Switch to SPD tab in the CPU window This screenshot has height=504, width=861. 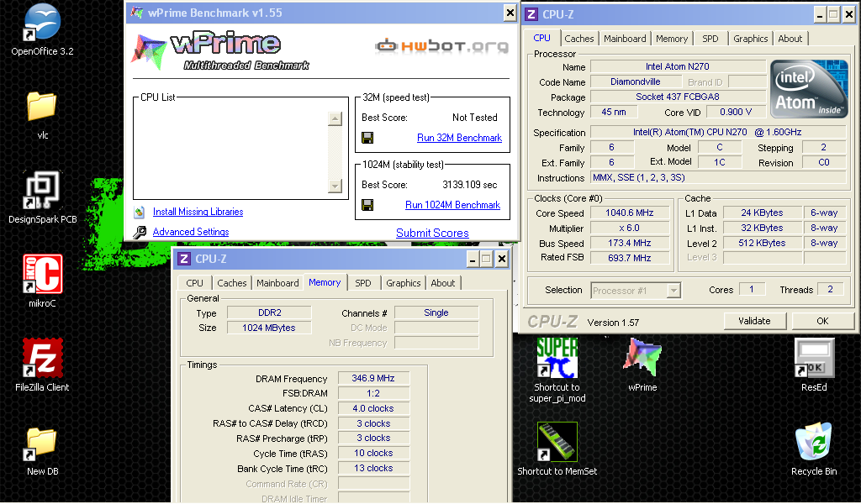tap(710, 39)
